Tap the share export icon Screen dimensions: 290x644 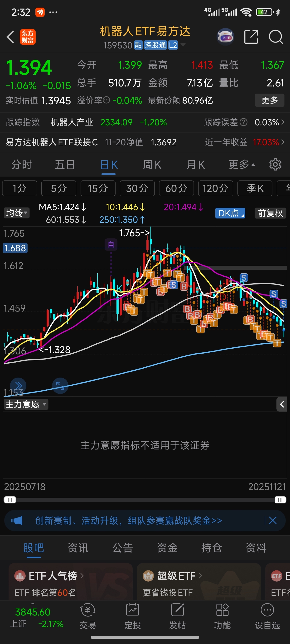[251, 37]
